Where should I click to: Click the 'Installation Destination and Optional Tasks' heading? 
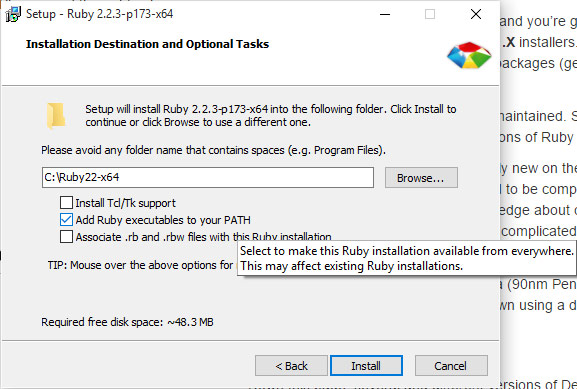[147, 44]
